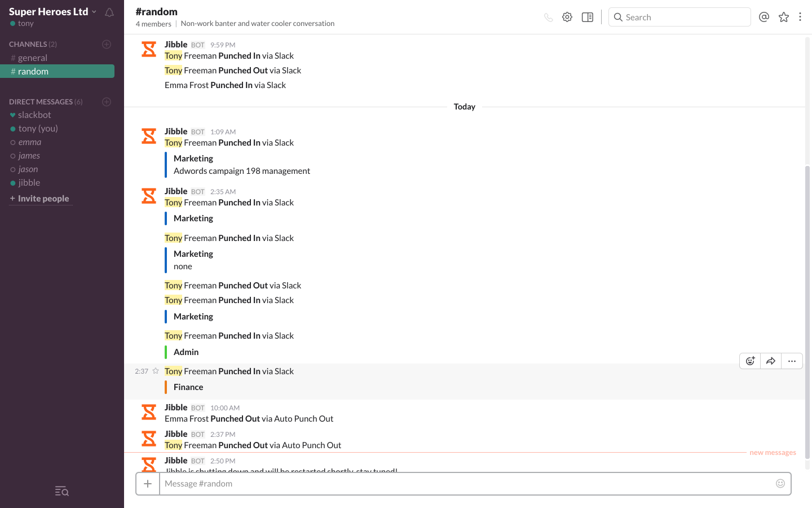Viewport: 812px width, 508px height.
Task: Open a new direct message with plus icon
Action: (x=107, y=102)
